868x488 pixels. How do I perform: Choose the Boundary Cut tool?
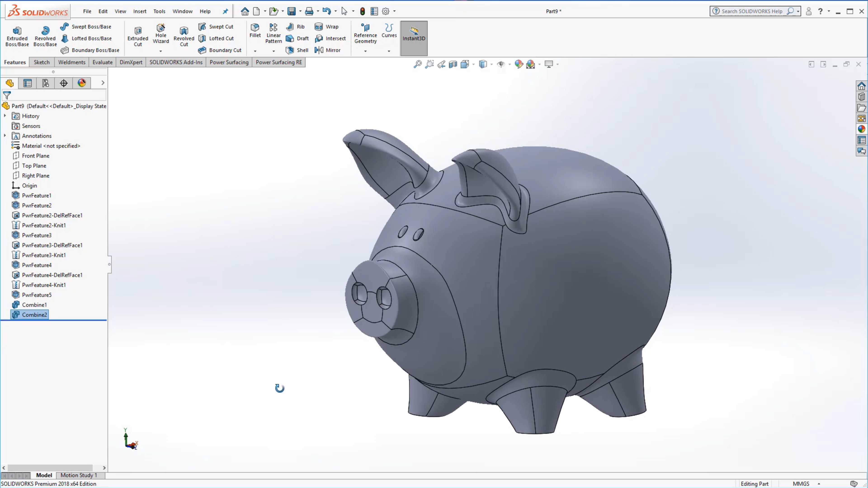(x=220, y=50)
